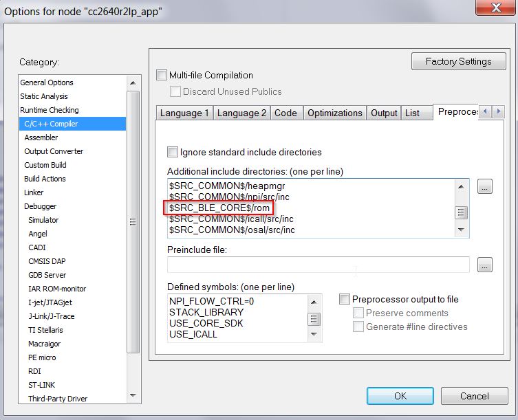Open the Language 2 tab
Image resolution: width=518 pixels, height=420 pixels.
click(241, 113)
